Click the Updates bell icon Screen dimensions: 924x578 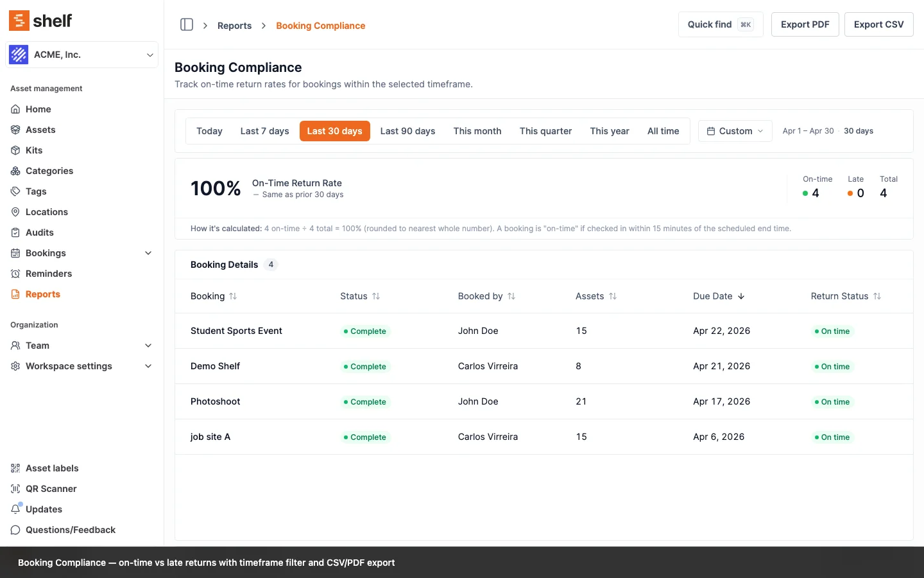[15, 509]
